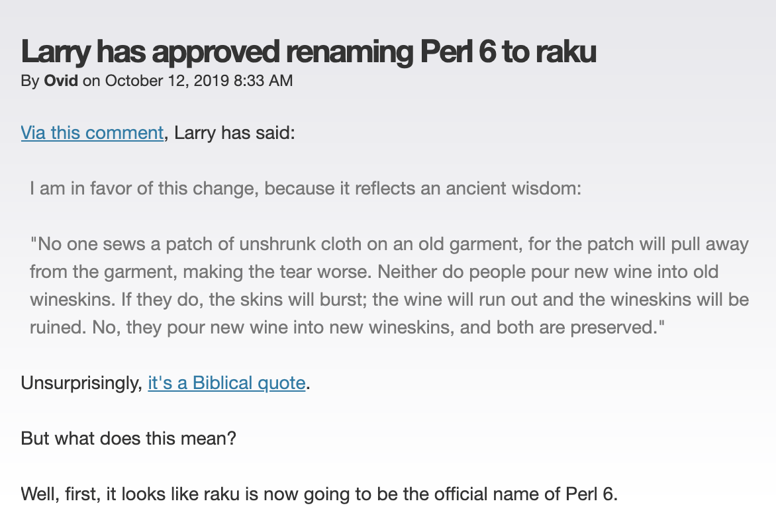Open the "Via this comment" link

pyautogui.click(x=92, y=133)
